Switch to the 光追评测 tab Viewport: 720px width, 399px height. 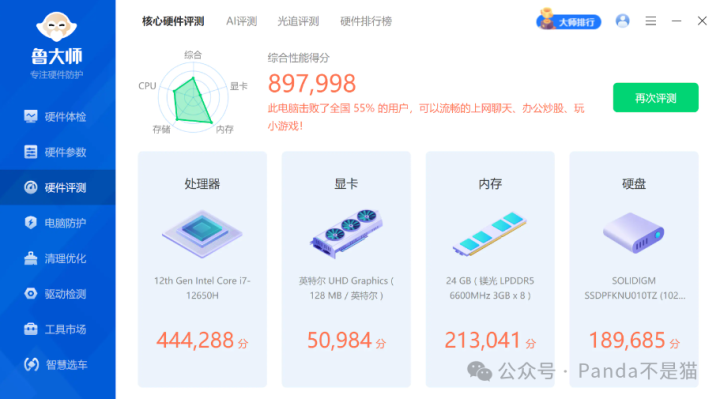tap(298, 21)
